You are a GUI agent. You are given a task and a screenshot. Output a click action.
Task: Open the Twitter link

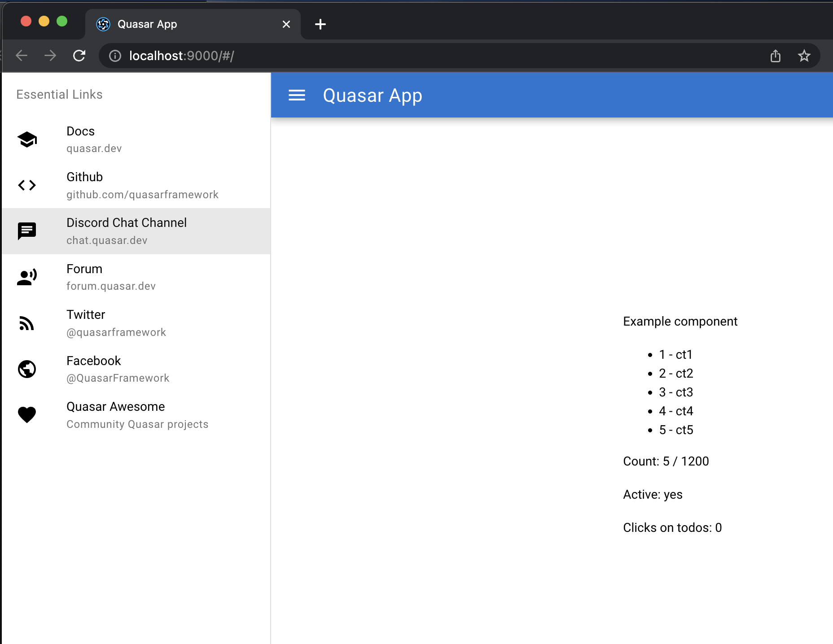(136, 323)
